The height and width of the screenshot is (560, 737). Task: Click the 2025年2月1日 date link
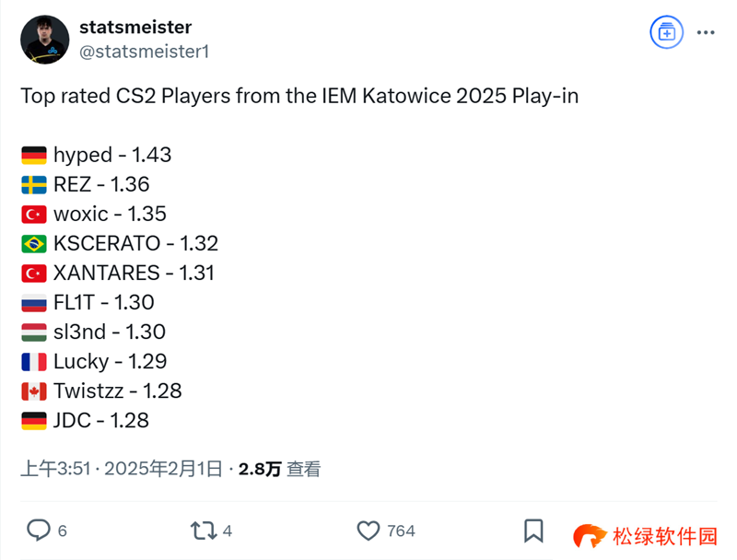click(163, 469)
